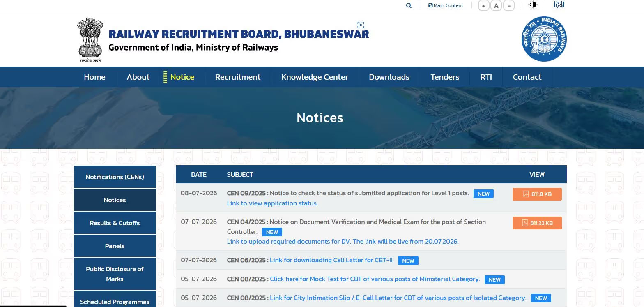Open link for downloading CBT-II Call Letter
The height and width of the screenshot is (307, 644).
click(x=332, y=260)
